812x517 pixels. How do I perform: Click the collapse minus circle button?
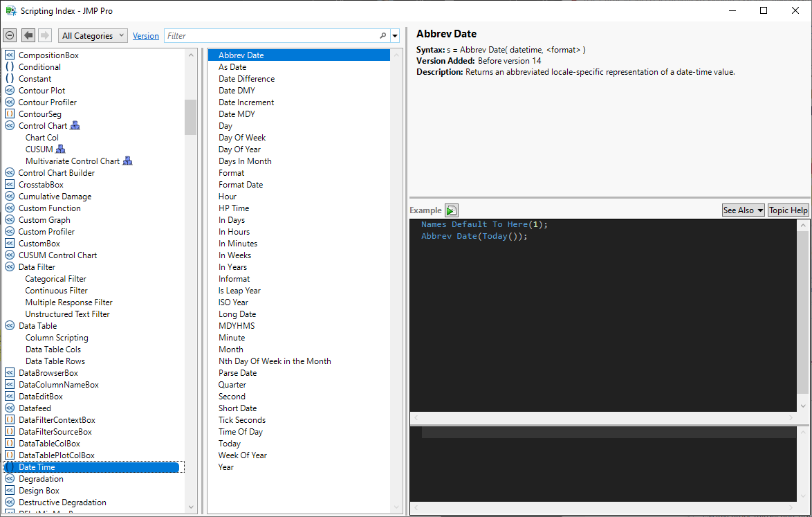point(10,36)
